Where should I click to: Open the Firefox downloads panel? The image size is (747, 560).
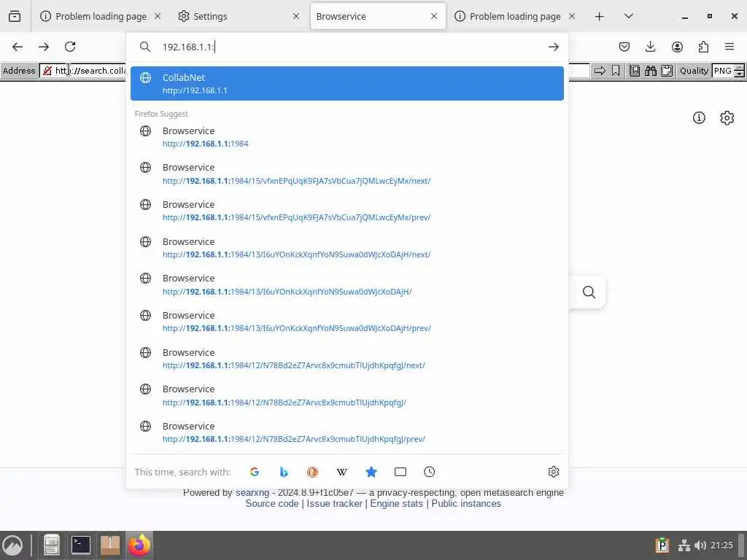click(x=650, y=47)
